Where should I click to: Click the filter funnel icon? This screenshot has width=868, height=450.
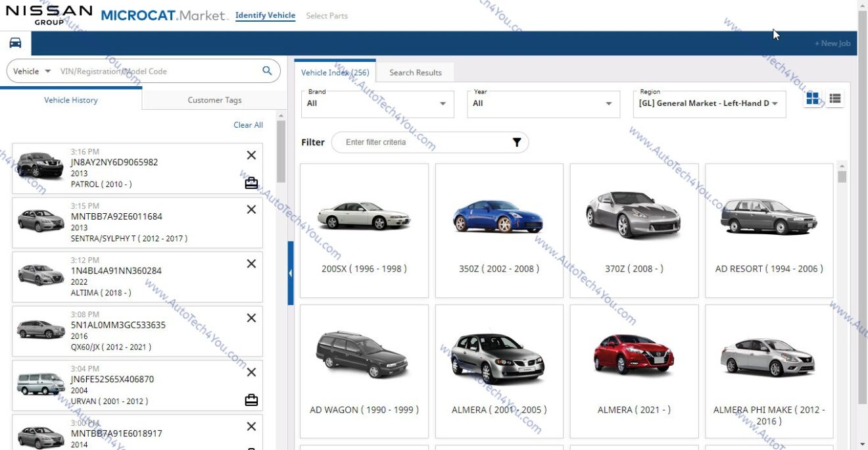click(517, 142)
